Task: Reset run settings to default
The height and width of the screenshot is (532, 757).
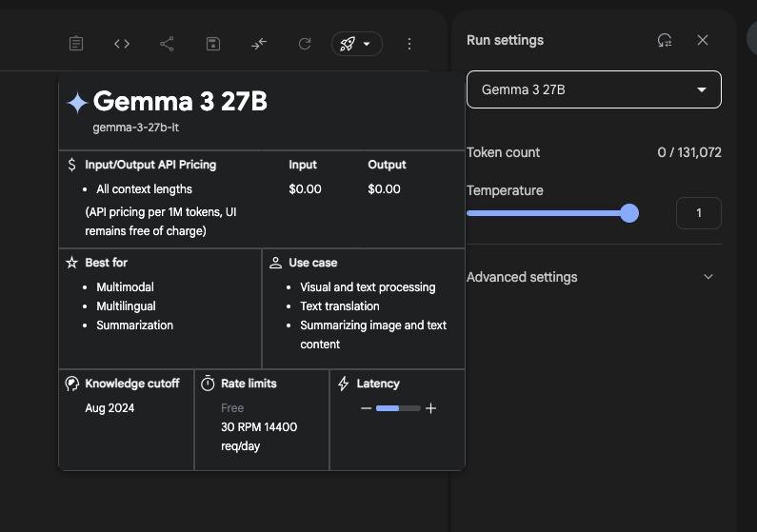Action: click(x=665, y=40)
